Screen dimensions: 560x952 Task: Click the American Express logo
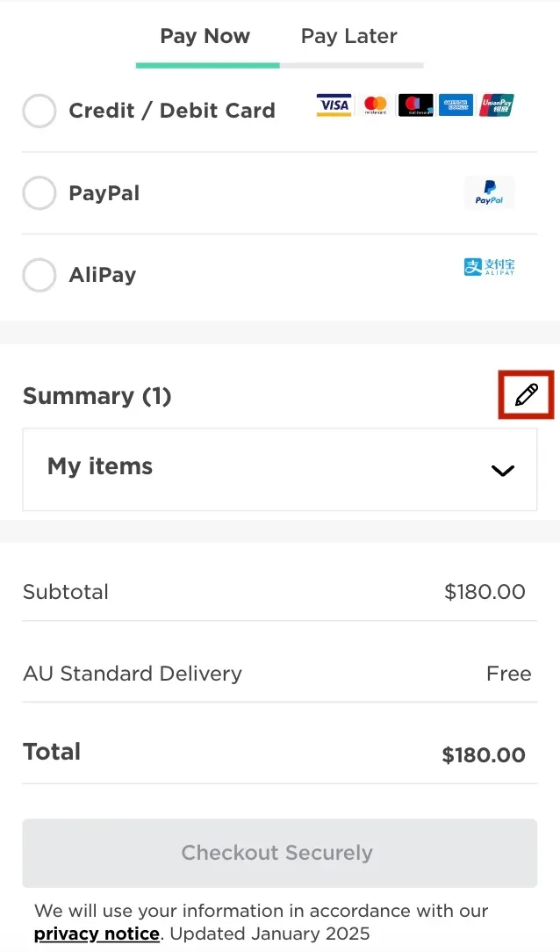[456, 106]
